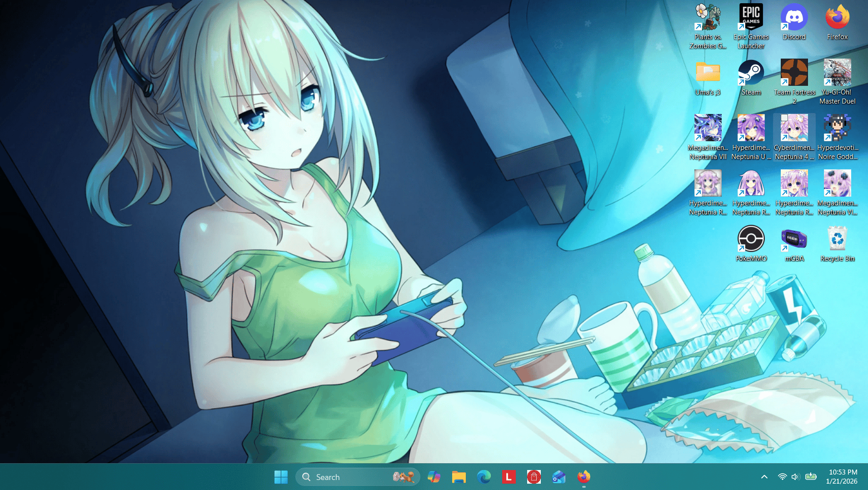Viewport: 868px width, 490px height.
Task: Open the red shopping bag taskbar app
Action: coord(534,477)
